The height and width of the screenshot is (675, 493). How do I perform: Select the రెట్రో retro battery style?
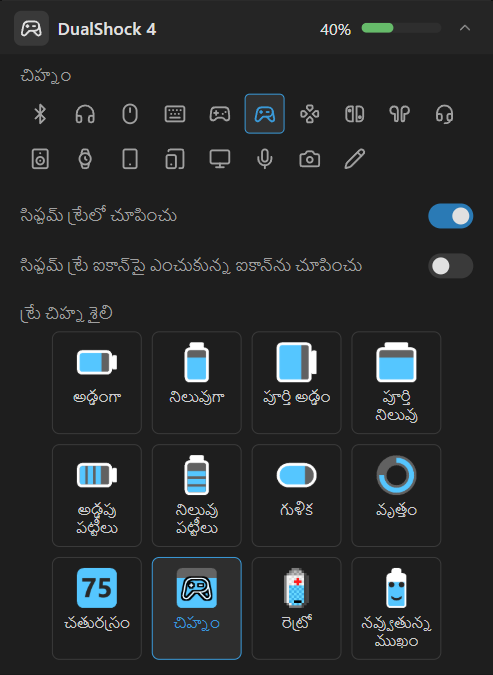click(296, 608)
